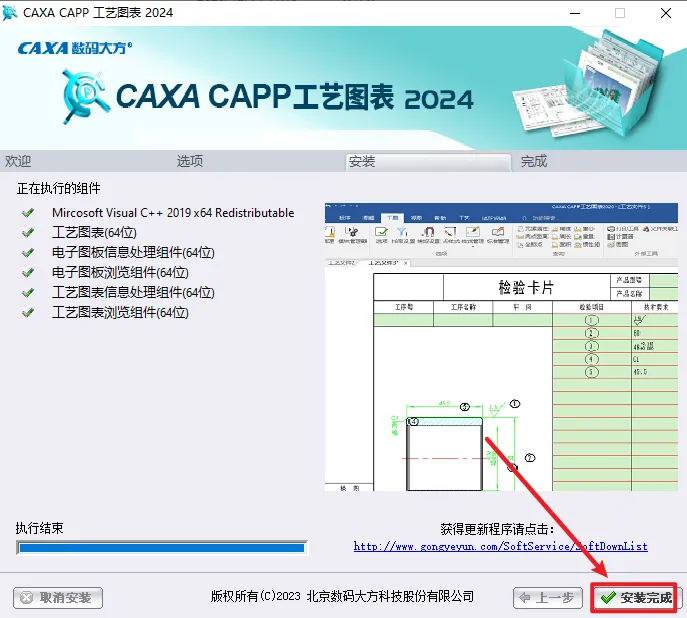
Task: Click text 工艺图表浏览组件(64位)
Action: click(x=120, y=313)
